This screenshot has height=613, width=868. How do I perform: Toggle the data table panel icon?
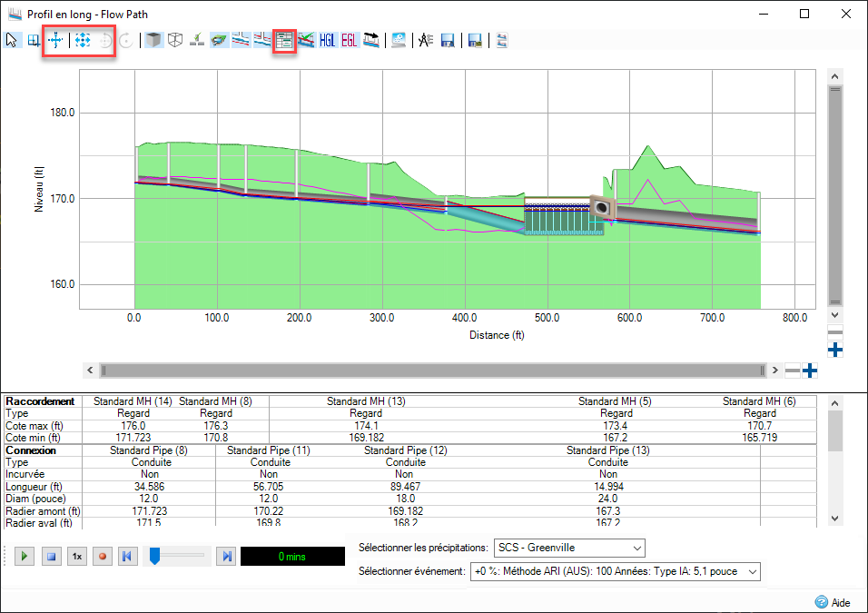point(284,41)
